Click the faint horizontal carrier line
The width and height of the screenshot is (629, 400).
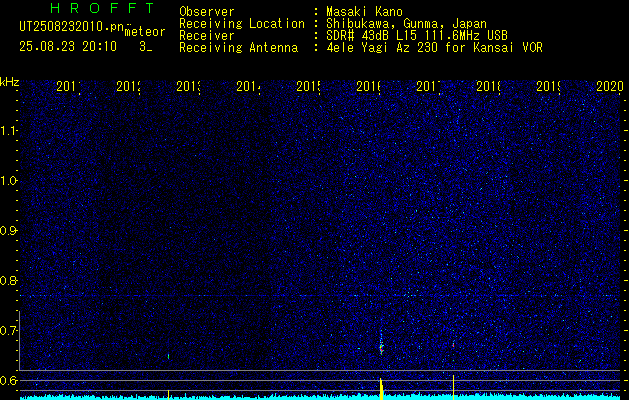pyautogui.click(x=320, y=296)
